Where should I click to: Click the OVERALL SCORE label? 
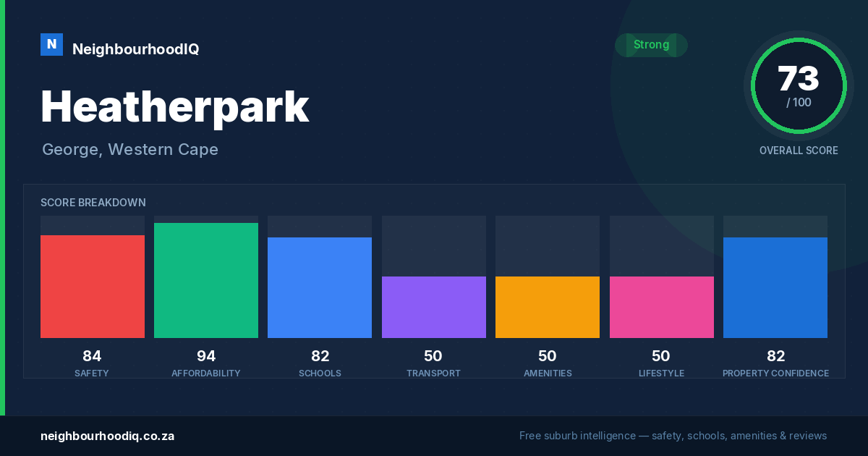tap(799, 151)
